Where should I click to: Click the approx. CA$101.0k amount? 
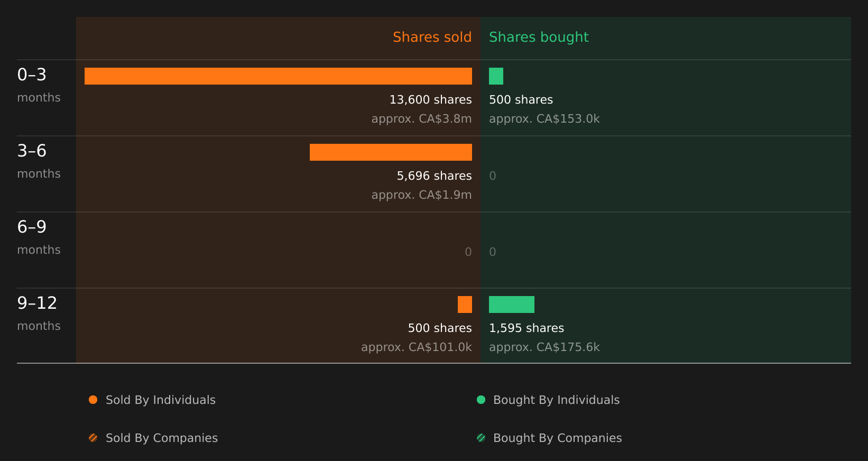point(417,347)
